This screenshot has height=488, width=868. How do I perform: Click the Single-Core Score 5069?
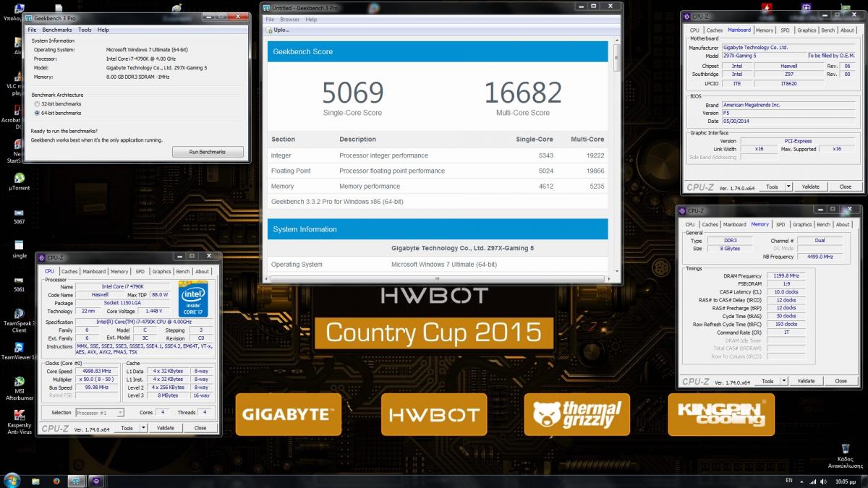[352, 93]
